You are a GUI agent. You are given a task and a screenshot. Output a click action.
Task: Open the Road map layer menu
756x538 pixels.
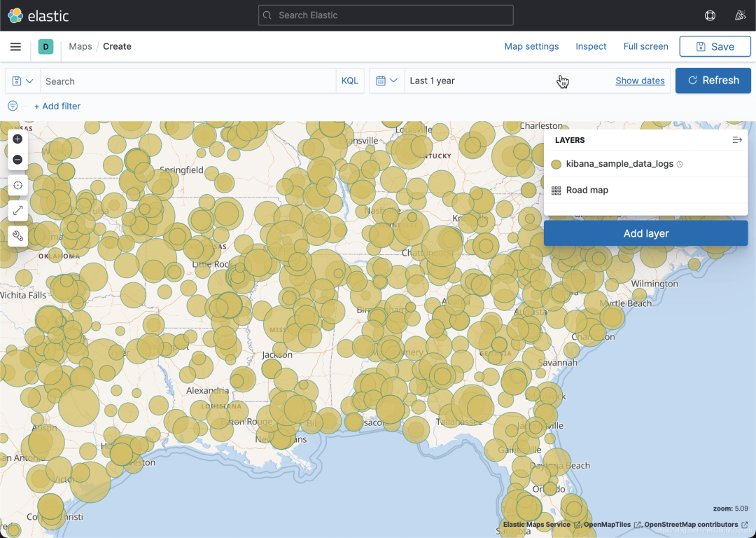[x=587, y=190]
